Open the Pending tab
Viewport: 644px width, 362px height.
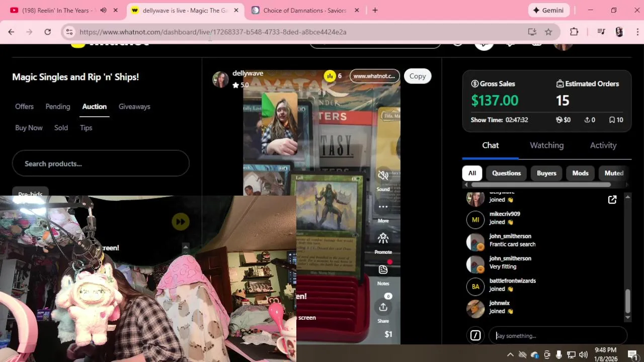tap(58, 107)
